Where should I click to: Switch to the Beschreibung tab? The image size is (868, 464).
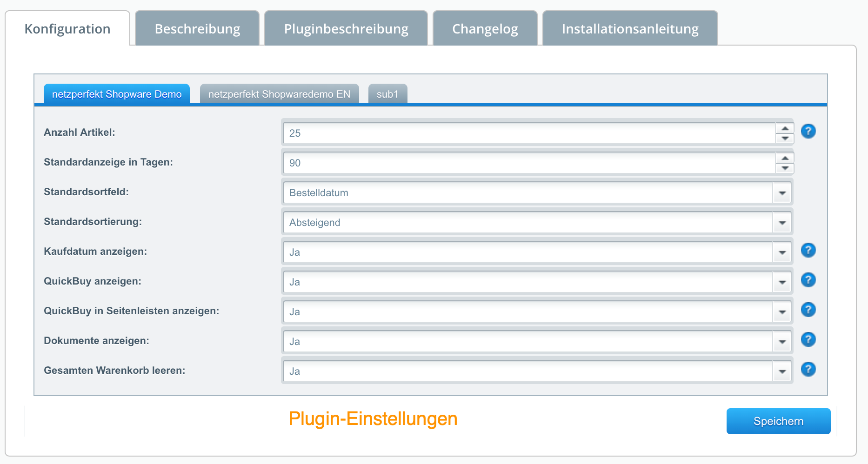pos(197,28)
